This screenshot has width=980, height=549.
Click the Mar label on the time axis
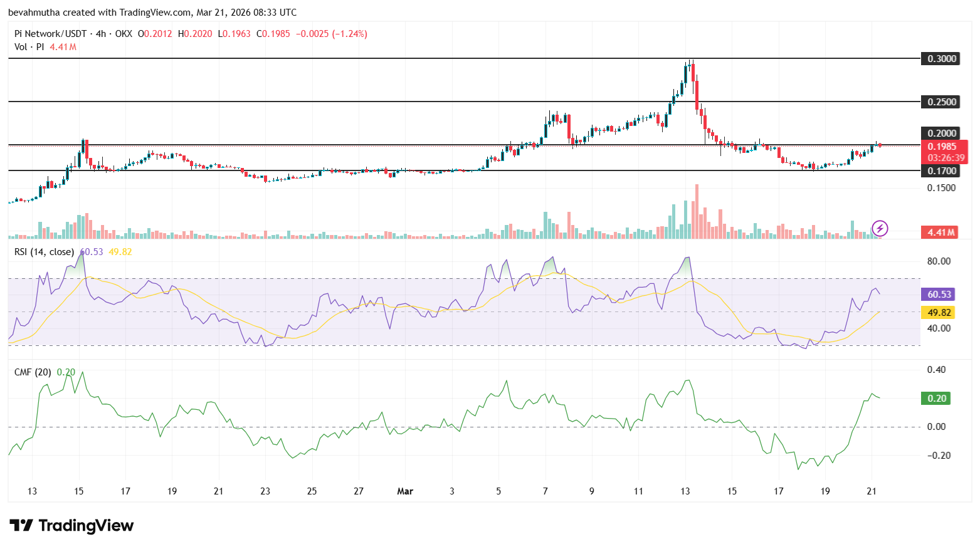405,491
